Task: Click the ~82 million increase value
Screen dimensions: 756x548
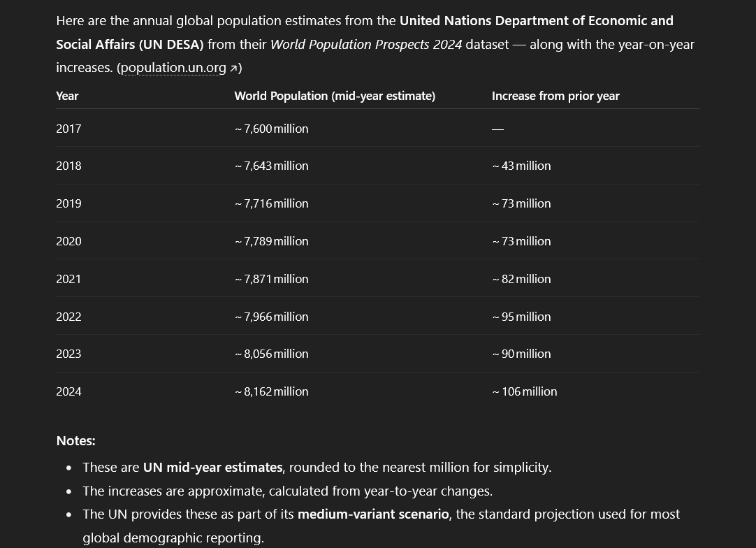Action: tap(521, 279)
